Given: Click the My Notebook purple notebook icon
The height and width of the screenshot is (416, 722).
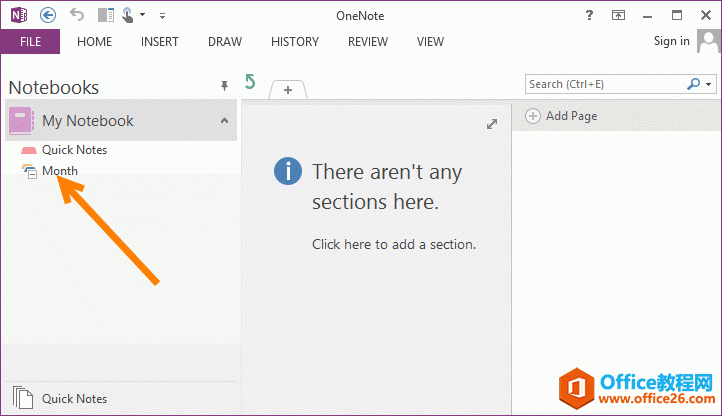Looking at the screenshot, I should pyautogui.click(x=21, y=121).
